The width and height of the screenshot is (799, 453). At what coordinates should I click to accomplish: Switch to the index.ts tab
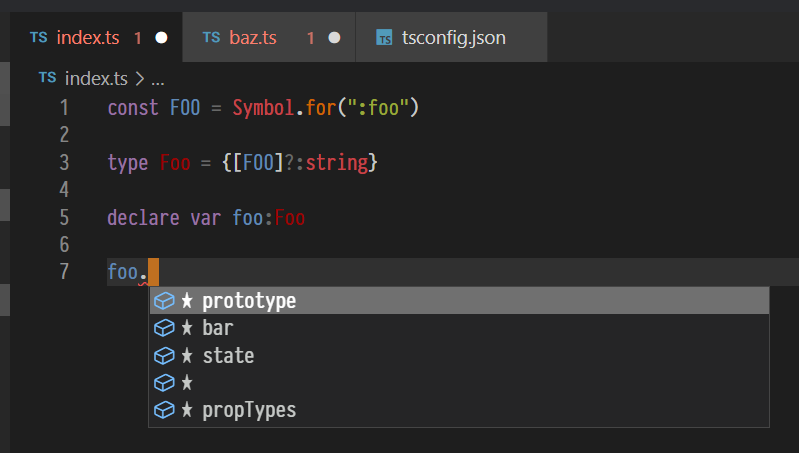(96, 37)
